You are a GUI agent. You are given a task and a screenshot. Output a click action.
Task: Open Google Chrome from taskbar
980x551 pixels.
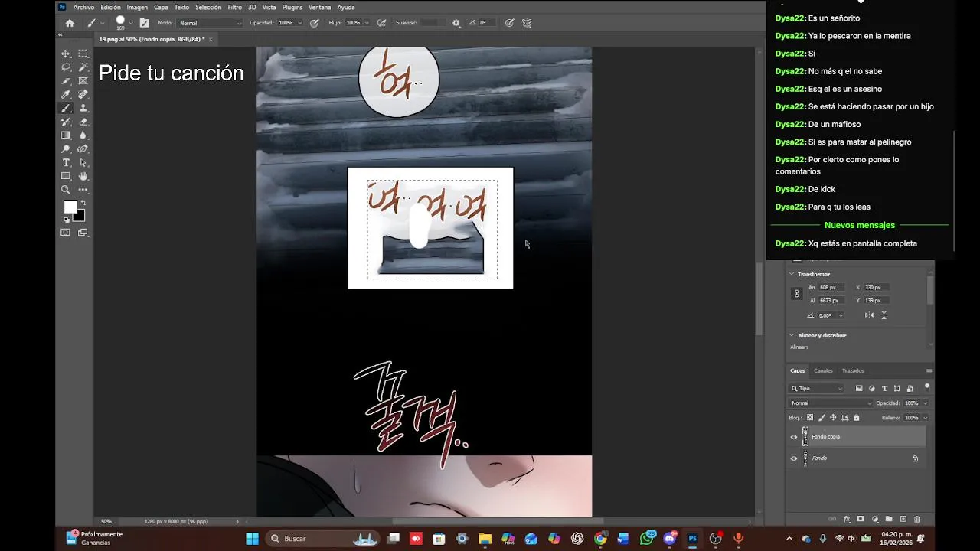pos(600,539)
